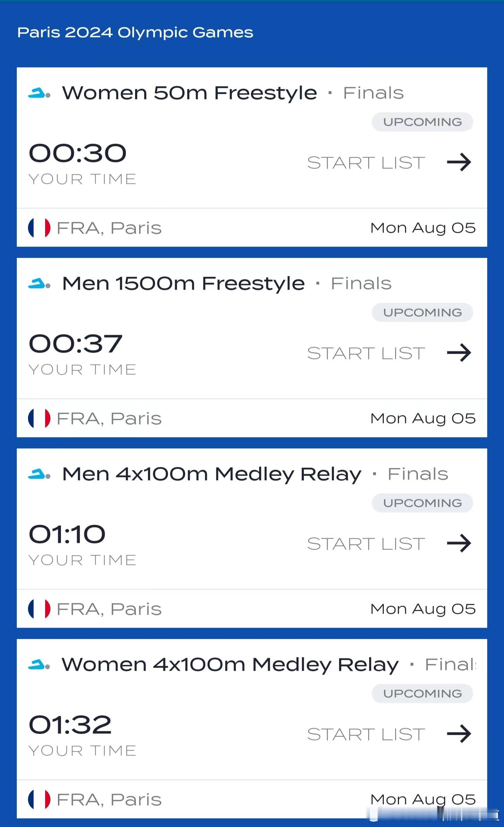The width and height of the screenshot is (504, 827).
Task: Click UPCOMING badge on Men 1500m Freestyle
Action: pos(422,312)
